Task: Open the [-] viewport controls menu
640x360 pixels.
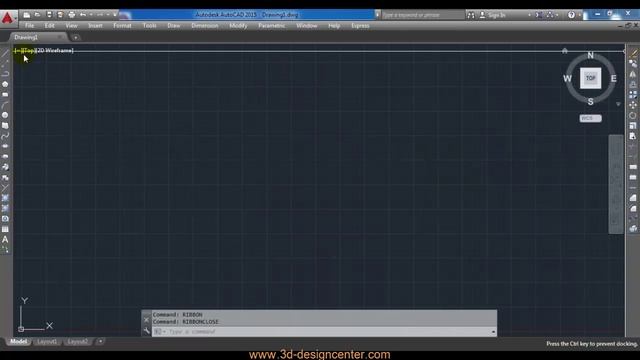Action: [x=17, y=51]
